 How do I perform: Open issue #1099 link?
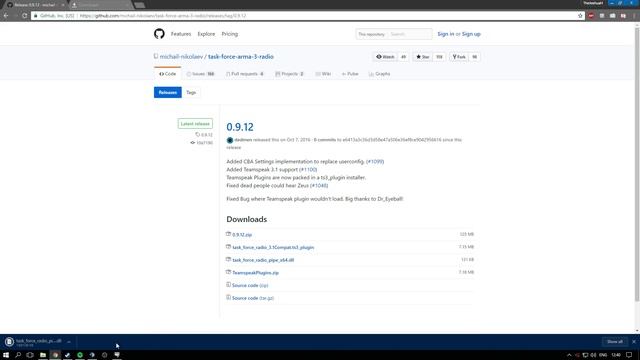tap(375, 162)
